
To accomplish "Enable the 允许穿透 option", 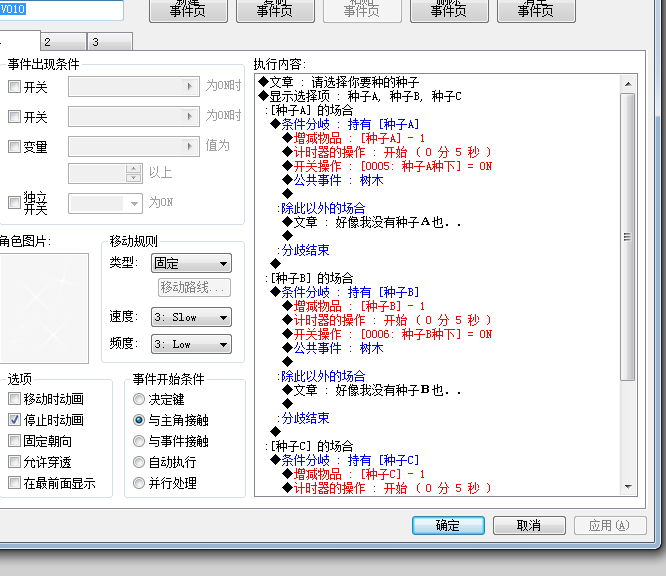I will (14, 462).
